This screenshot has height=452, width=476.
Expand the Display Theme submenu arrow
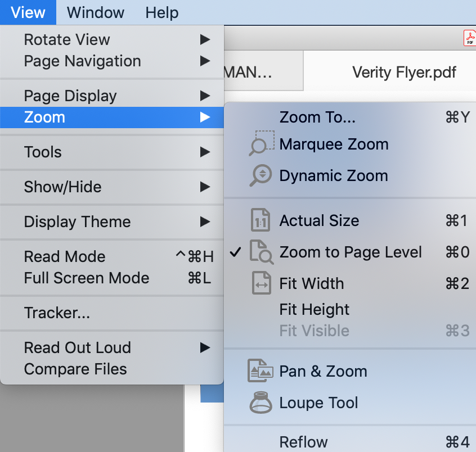205,222
